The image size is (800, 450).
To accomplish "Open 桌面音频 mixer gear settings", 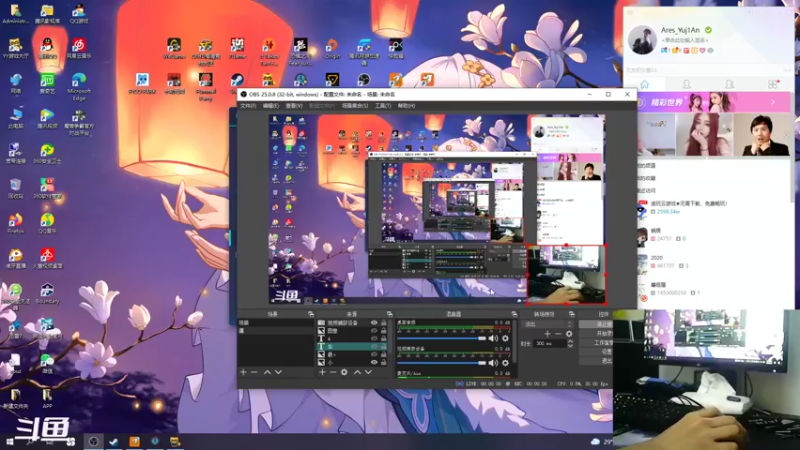I will click(x=505, y=338).
